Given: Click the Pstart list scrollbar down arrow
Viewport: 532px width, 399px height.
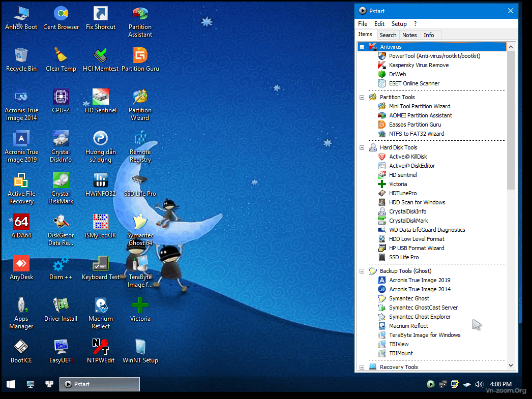Looking at the screenshot, I should click(511, 365).
